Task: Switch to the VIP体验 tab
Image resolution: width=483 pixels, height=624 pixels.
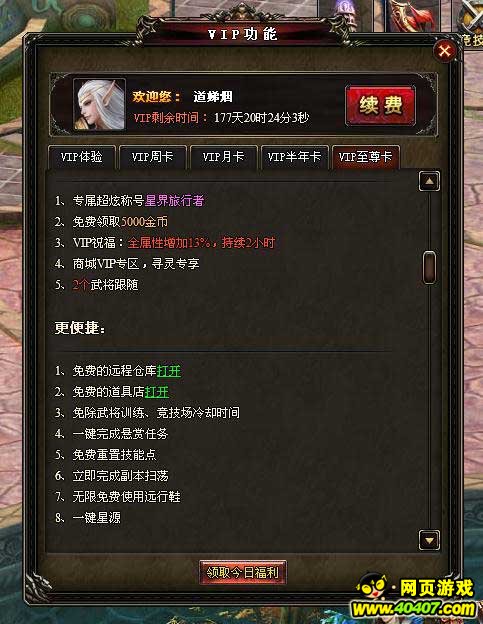Action: click(82, 157)
